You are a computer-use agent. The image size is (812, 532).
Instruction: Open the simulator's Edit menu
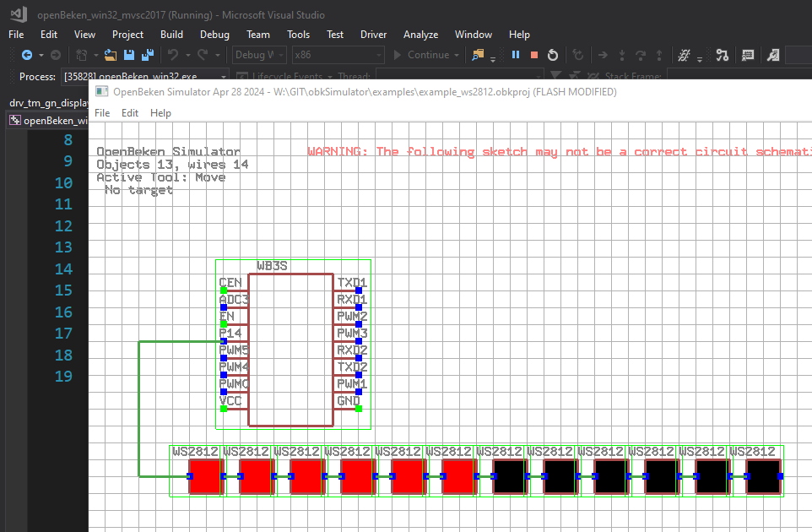pos(130,112)
